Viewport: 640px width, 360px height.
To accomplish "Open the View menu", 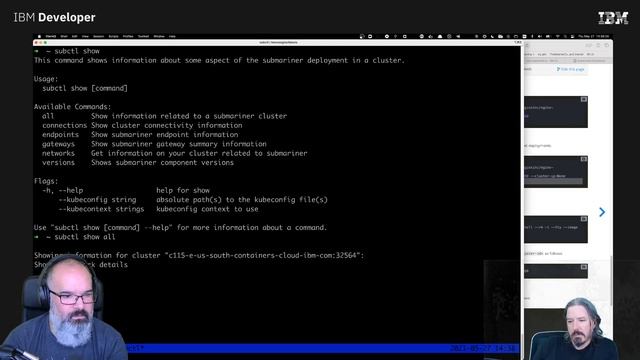I will pyautogui.click(x=85, y=36).
